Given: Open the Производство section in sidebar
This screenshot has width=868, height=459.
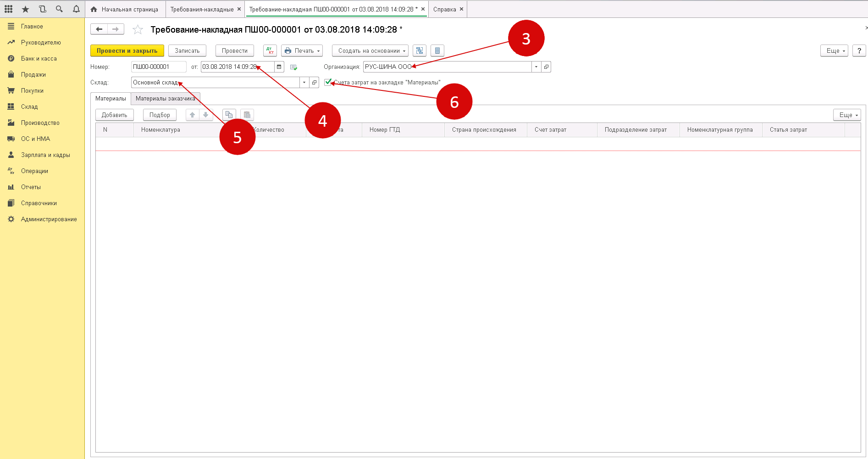Looking at the screenshot, I should 40,123.
